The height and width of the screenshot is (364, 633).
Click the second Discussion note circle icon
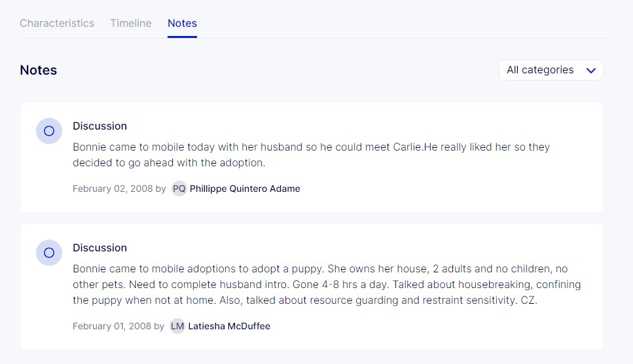[49, 253]
